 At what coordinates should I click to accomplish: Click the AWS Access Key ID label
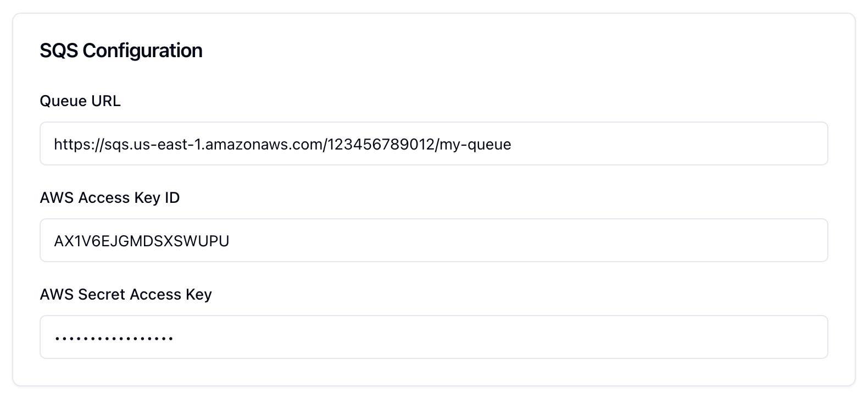click(110, 197)
